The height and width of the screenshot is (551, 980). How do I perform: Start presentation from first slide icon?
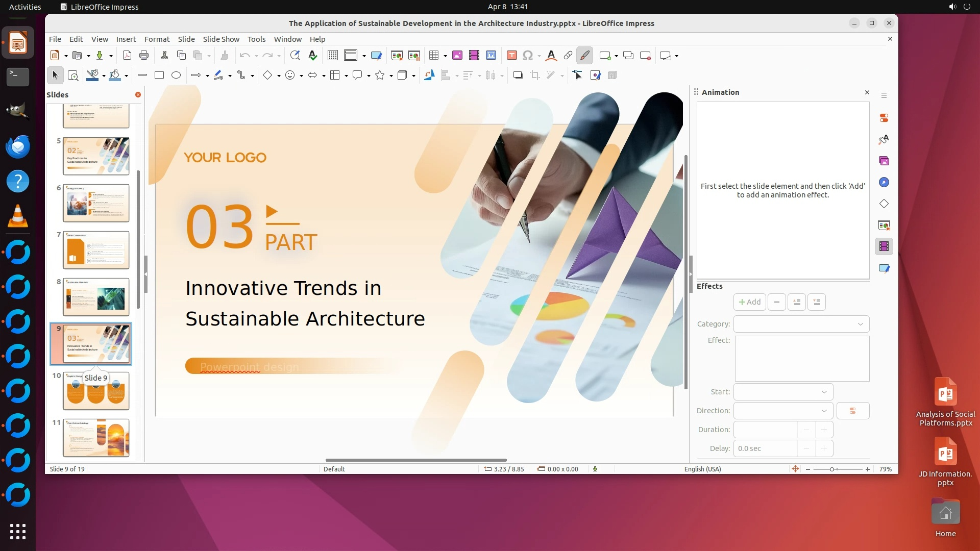(397, 56)
